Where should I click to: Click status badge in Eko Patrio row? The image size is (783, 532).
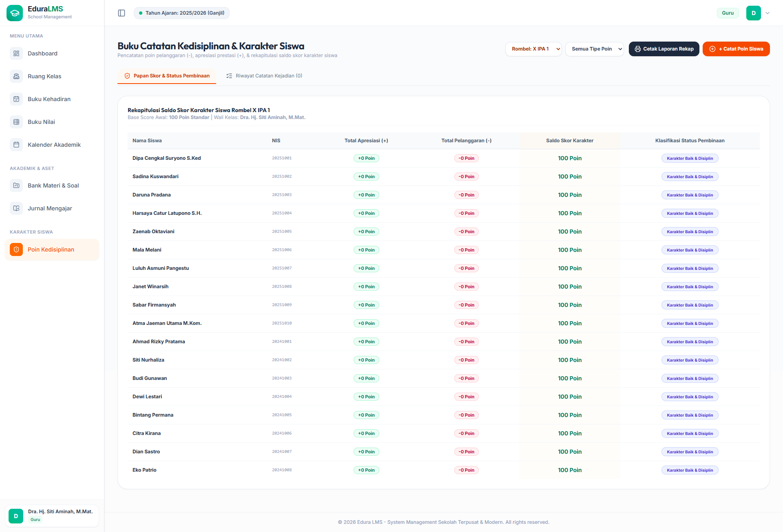[x=690, y=470]
